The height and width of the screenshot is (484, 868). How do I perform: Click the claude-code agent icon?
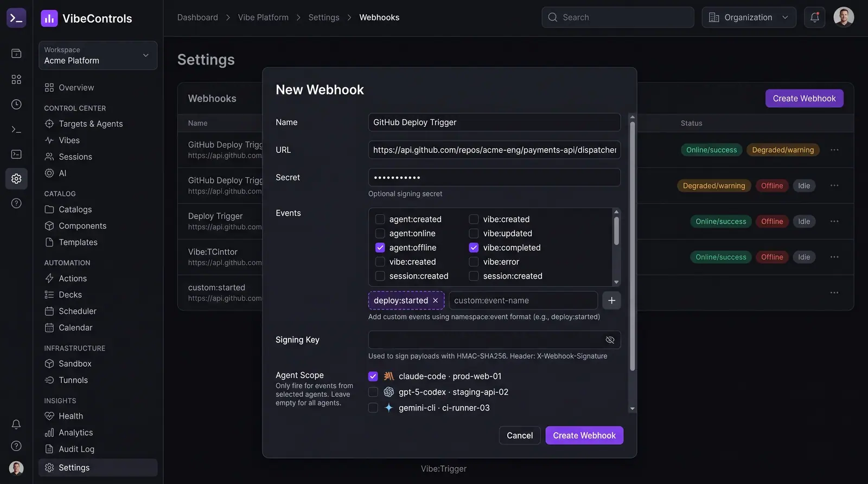(389, 376)
